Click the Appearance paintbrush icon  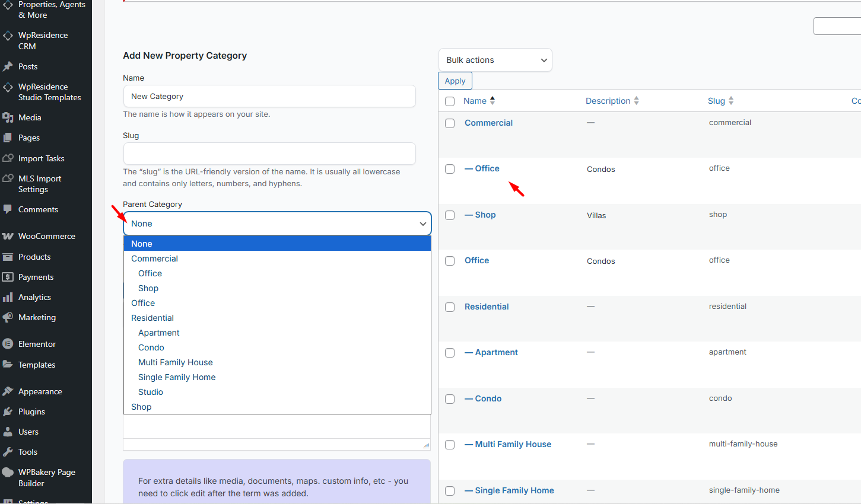coord(8,391)
